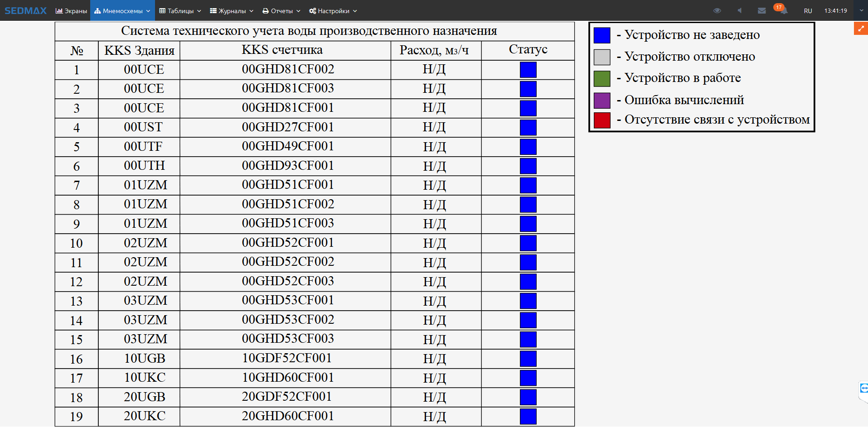Click counter code 00GHD27CF001
The height and width of the screenshot is (427, 868).
click(x=288, y=127)
